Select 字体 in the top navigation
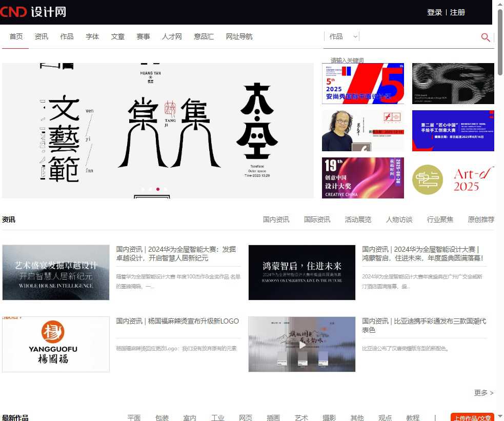 click(x=92, y=36)
